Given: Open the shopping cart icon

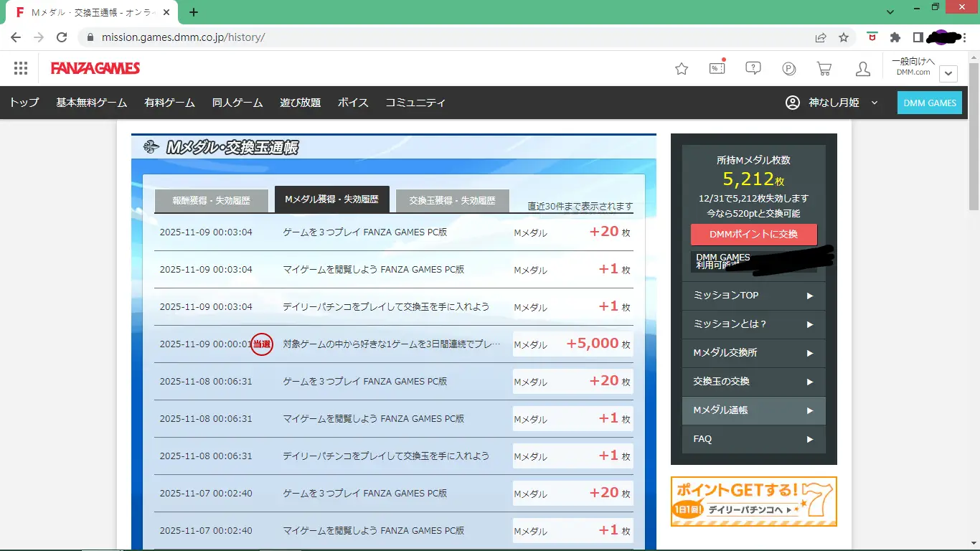Looking at the screenshot, I should (x=824, y=69).
